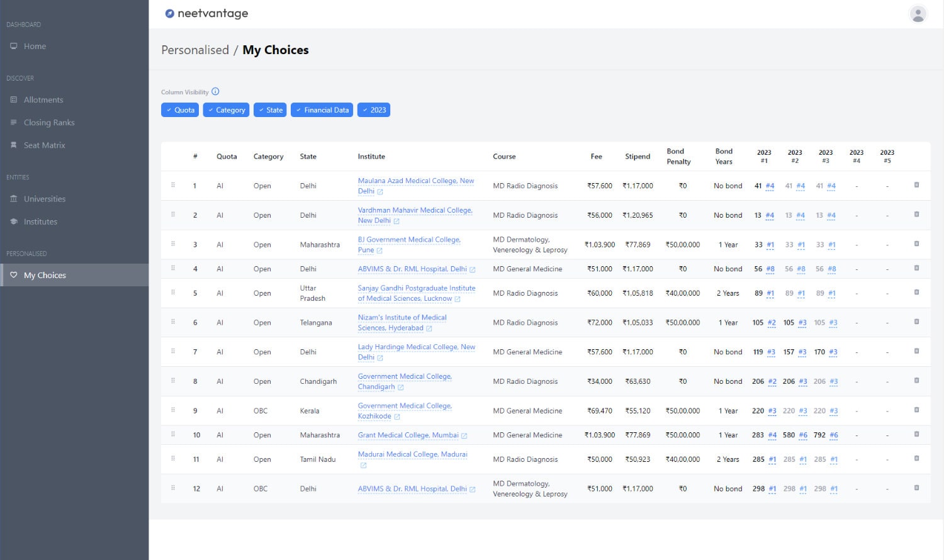Screen dimensions: 944x560
Task: Toggle the Financial Data column visibility
Action: 322,110
